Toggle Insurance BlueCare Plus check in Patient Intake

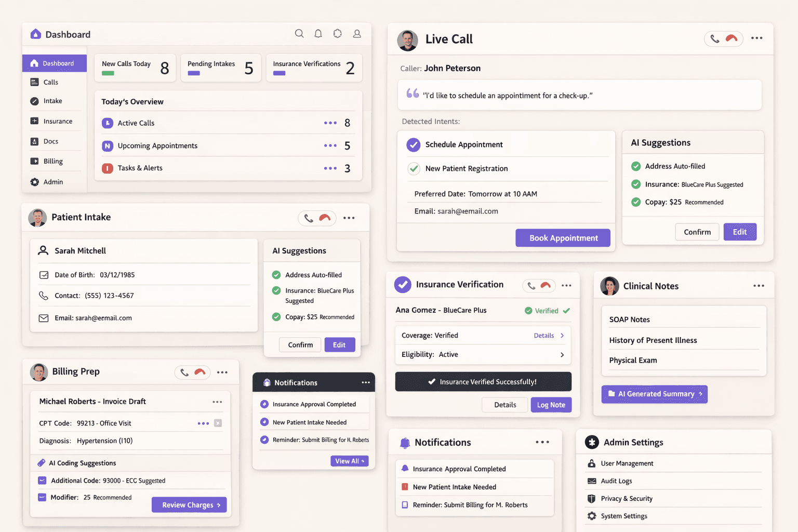coord(276,290)
